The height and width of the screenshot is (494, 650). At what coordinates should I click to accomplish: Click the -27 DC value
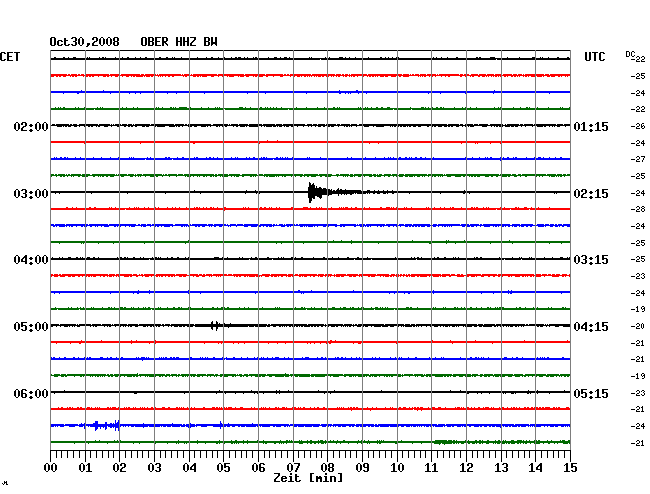click(638, 159)
